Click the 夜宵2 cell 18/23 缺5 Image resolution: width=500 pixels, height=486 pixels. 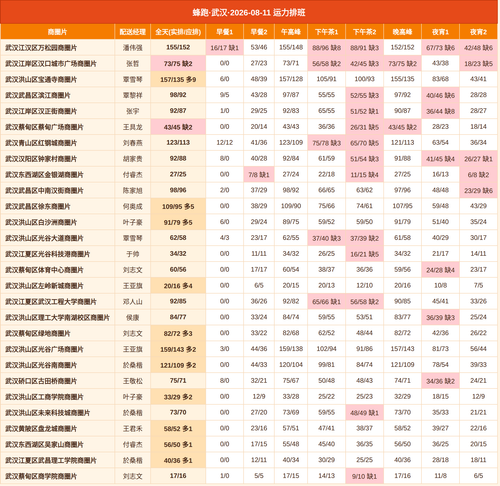(x=479, y=64)
